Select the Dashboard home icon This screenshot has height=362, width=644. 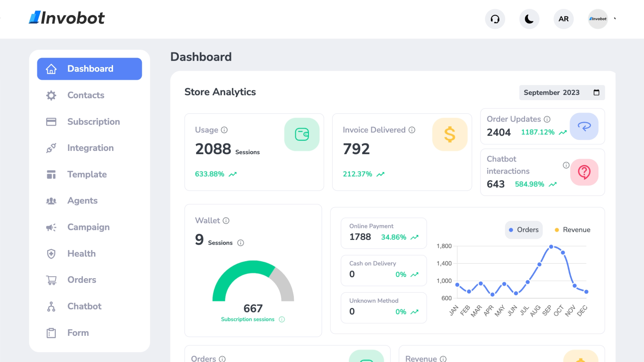[x=51, y=69]
